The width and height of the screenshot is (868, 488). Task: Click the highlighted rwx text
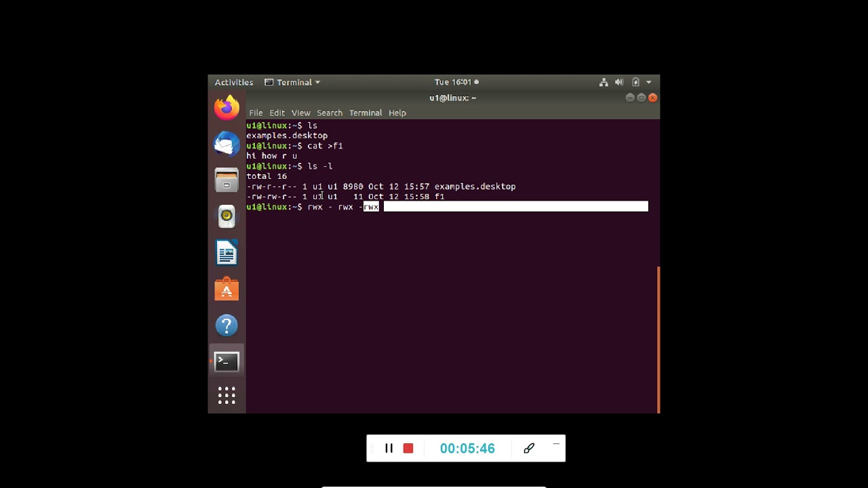click(371, 207)
